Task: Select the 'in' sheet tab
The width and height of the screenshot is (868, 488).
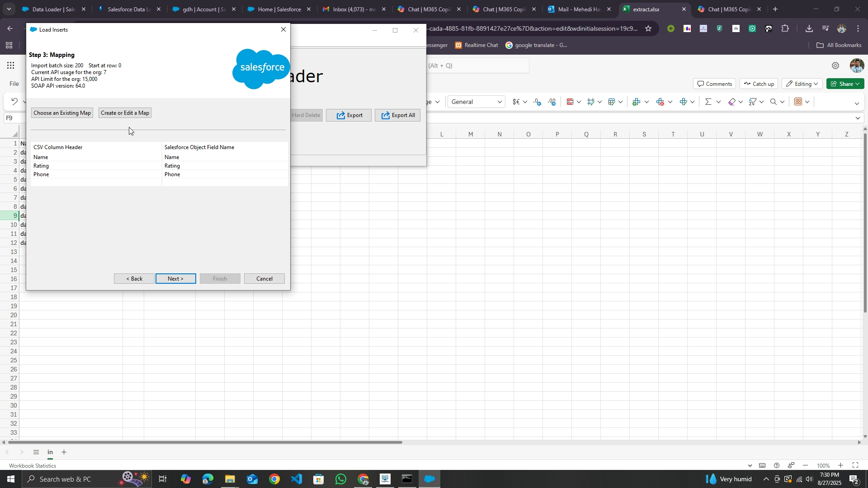Action: click(50, 452)
